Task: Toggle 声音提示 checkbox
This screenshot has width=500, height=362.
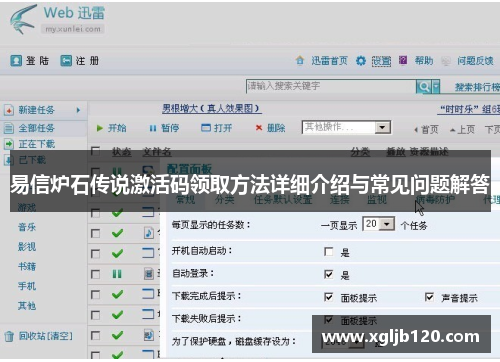Action: point(429,297)
